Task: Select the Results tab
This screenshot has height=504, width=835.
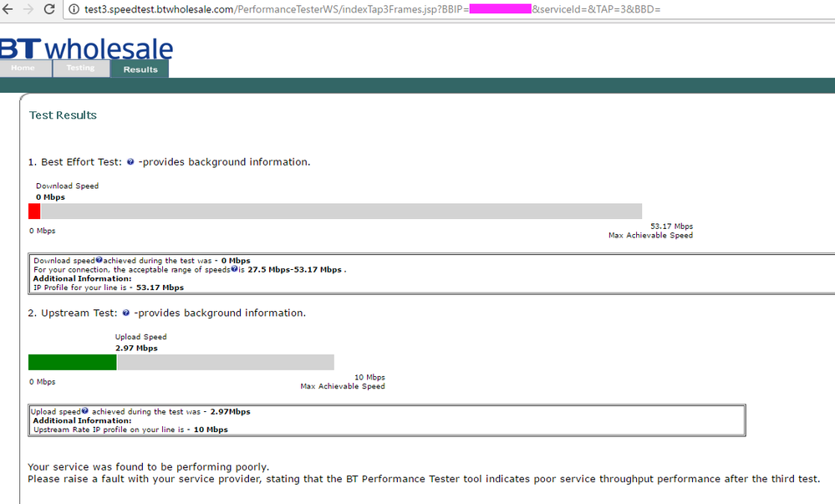Action: (x=140, y=69)
